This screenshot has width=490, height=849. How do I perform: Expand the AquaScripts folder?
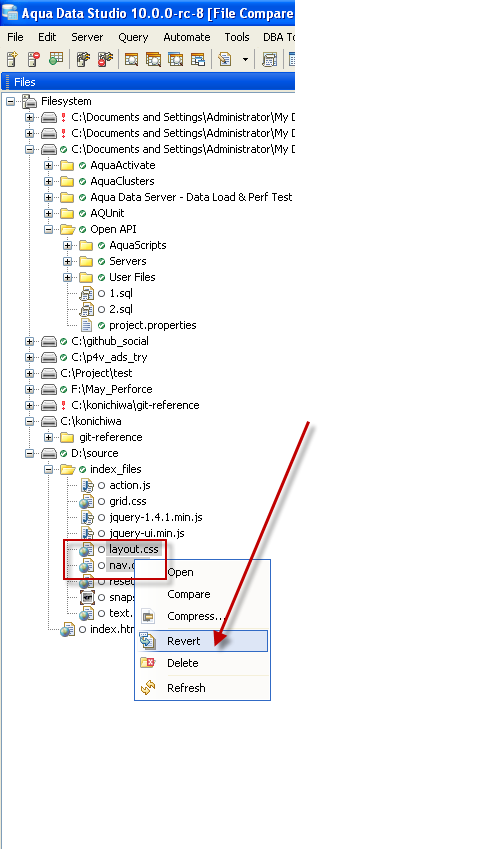pos(68,245)
